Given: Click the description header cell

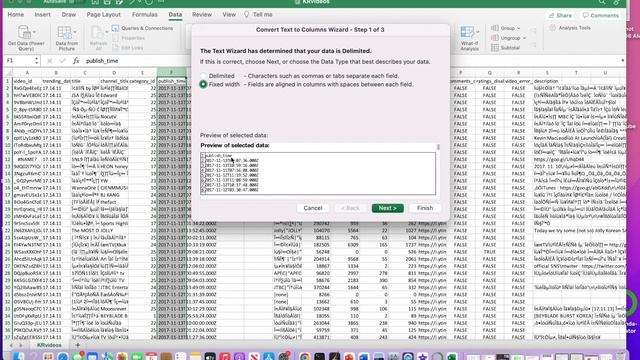Looking at the screenshot, I should click(547, 81).
